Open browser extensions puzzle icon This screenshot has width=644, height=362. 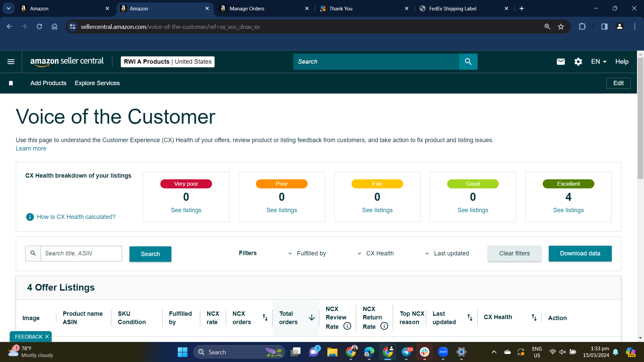[582, 26]
